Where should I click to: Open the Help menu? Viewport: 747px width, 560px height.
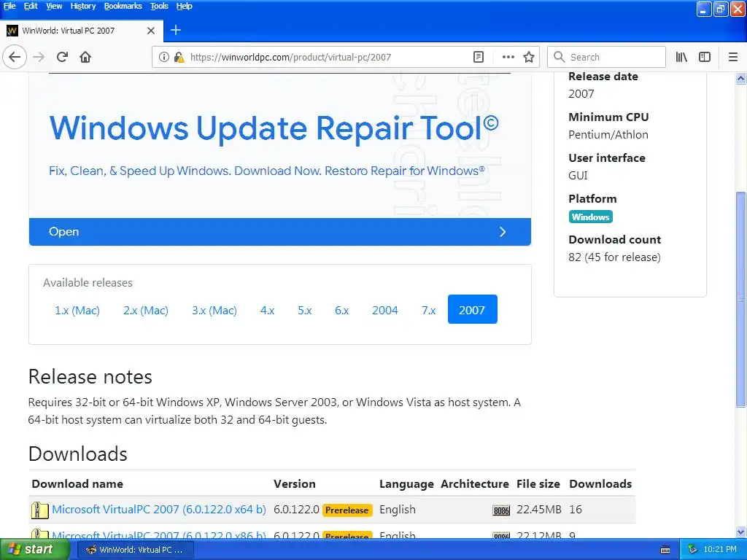tap(184, 6)
